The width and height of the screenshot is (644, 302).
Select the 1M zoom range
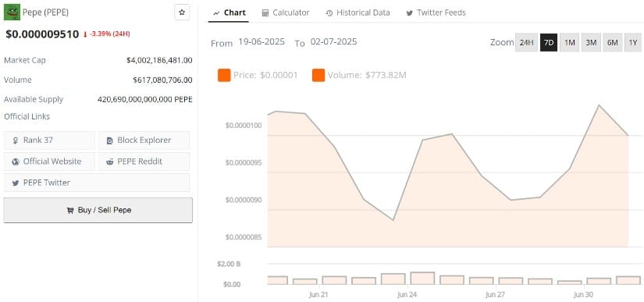pyautogui.click(x=569, y=42)
